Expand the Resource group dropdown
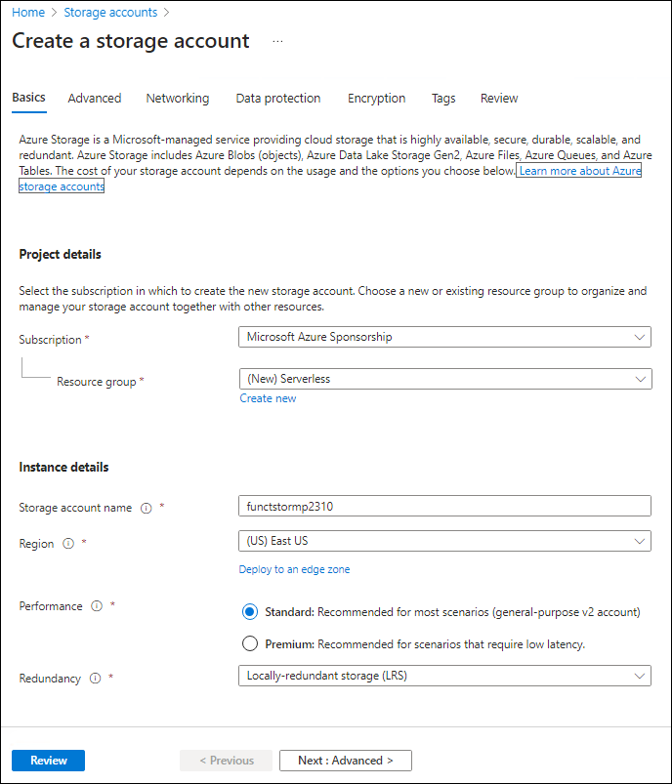Viewport: 672px width, 784px height. click(x=445, y=379)
